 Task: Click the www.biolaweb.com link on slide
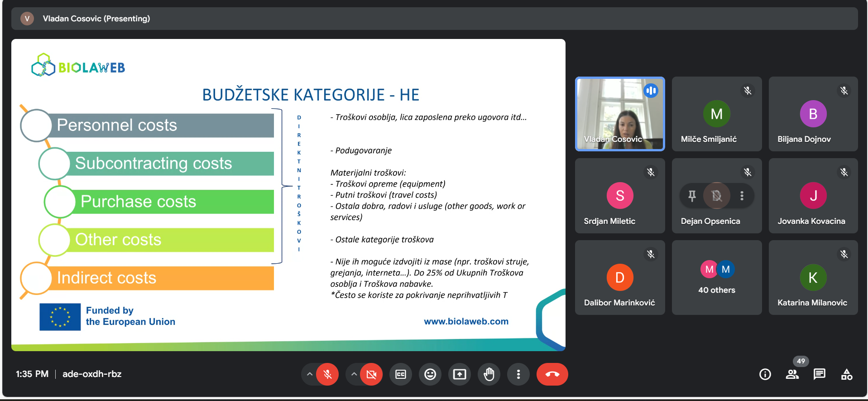coord(466,321)
